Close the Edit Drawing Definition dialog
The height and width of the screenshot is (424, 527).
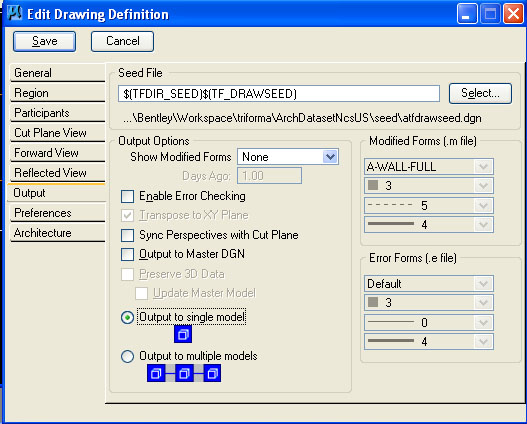[513, 14]
